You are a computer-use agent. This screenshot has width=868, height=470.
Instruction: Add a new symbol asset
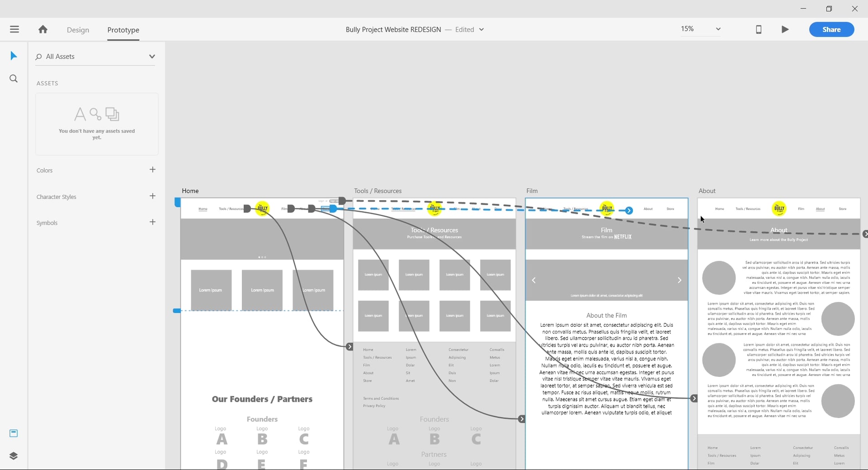click(x=152, y=222)
